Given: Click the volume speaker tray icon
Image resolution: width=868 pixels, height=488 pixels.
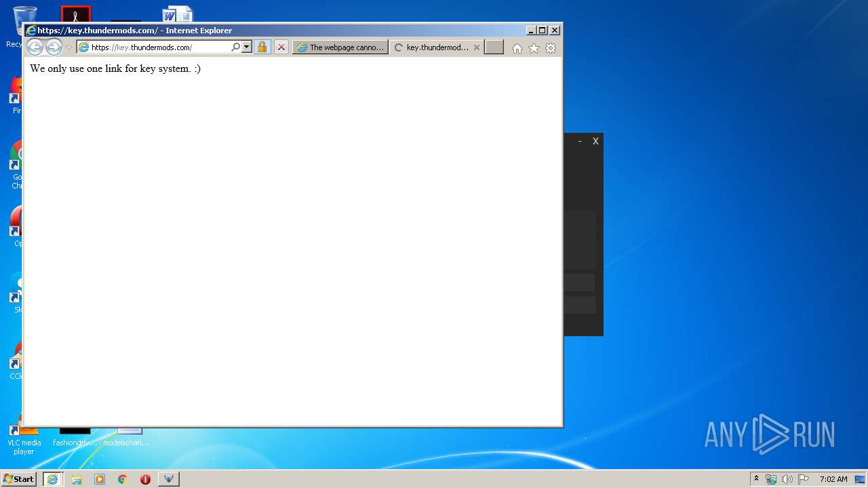Looking at the screenshot, I should pyautogui.click(x=787, y=479).
